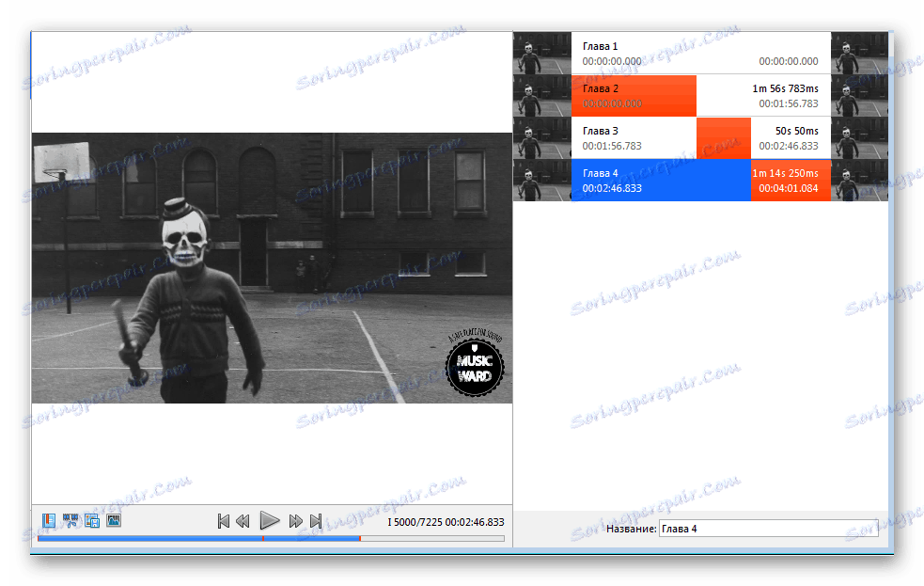Screen dimensions: 924x586
Task: Click Глава 4 left start thumbnail
Action: click(x=542, y=181)
